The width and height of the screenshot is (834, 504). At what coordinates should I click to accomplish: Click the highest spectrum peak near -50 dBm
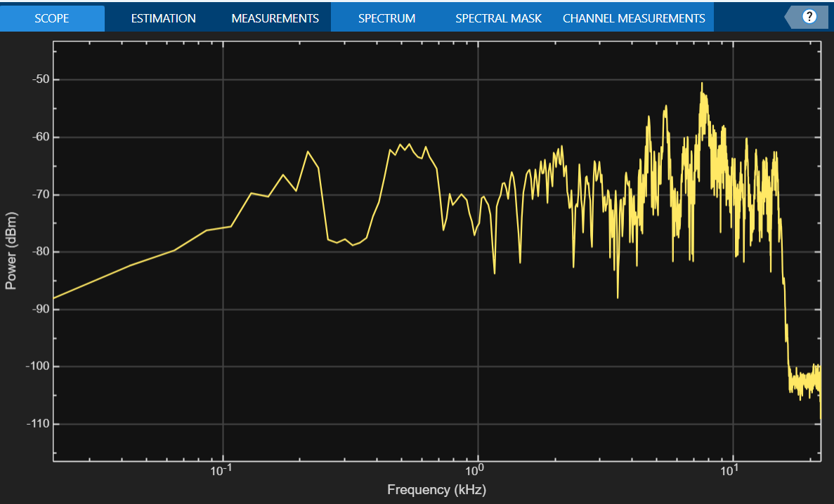pos(701,84)
